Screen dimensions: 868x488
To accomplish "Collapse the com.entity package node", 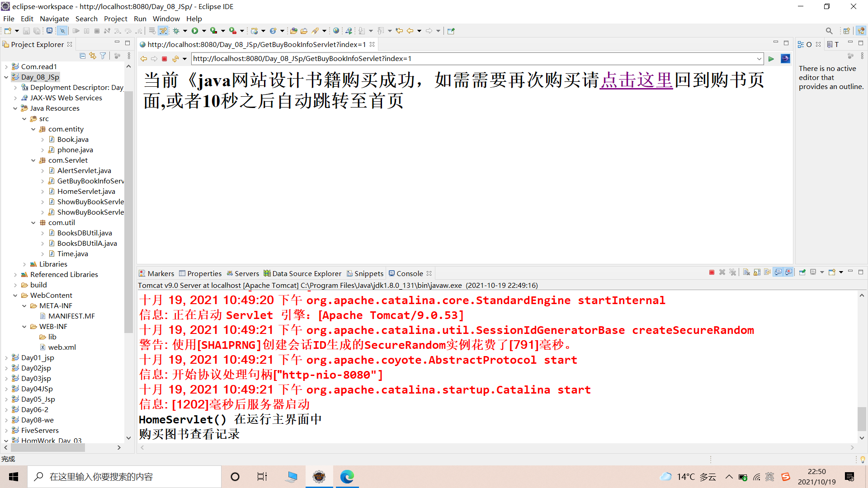I will click(x=33, y=129).
